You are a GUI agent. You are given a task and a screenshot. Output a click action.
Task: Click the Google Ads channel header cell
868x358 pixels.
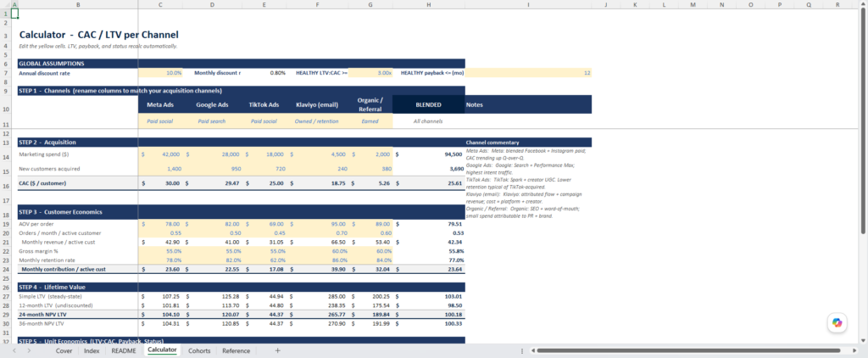(x=213, y=104)
